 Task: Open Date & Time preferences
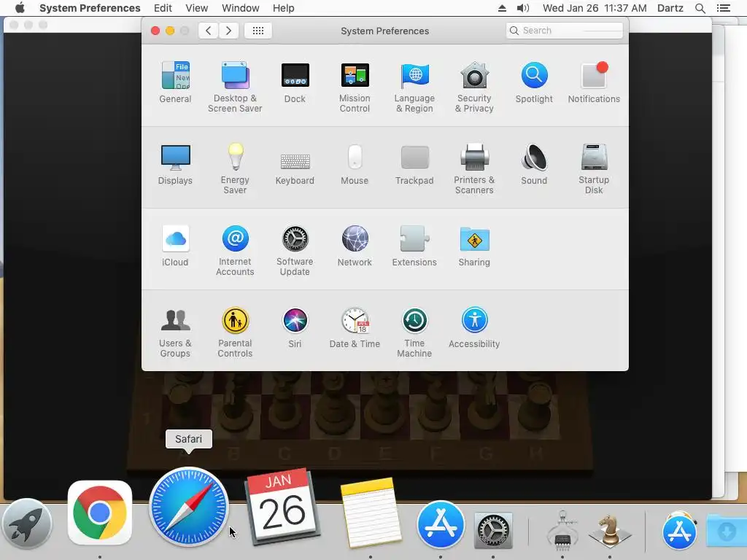click(x=355, y=327)
